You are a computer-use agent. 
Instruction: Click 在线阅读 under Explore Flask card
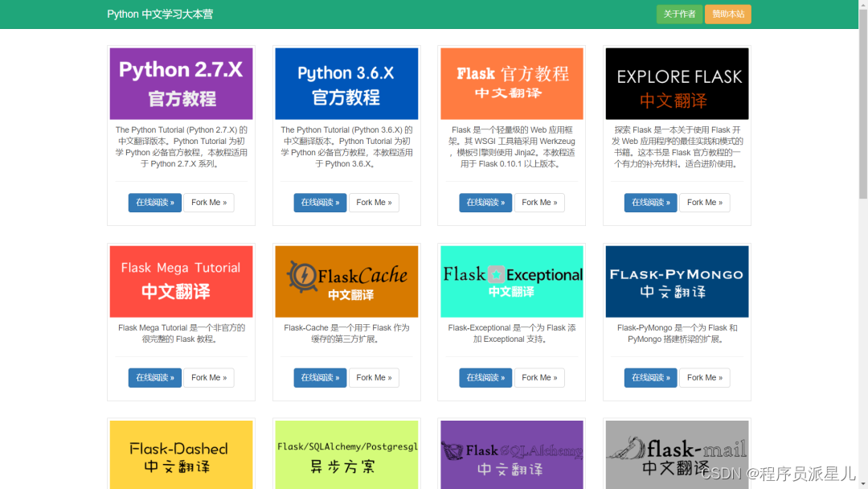coord(650,203)
